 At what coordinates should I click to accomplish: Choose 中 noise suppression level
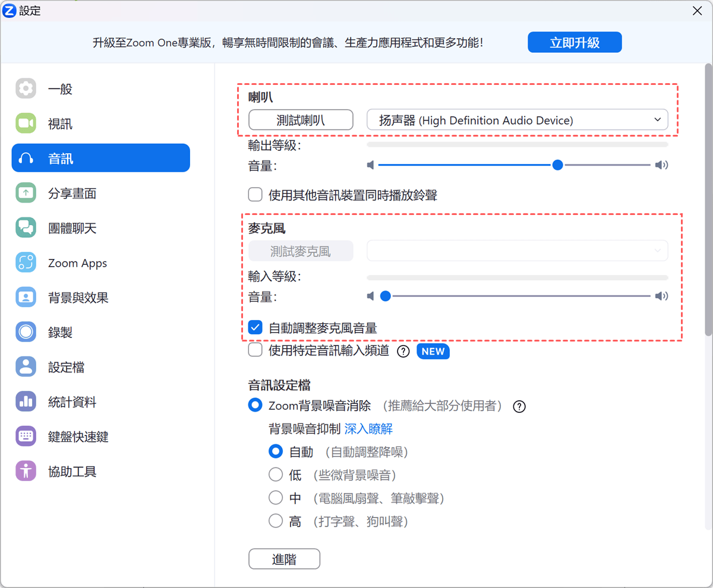(276, 498)
